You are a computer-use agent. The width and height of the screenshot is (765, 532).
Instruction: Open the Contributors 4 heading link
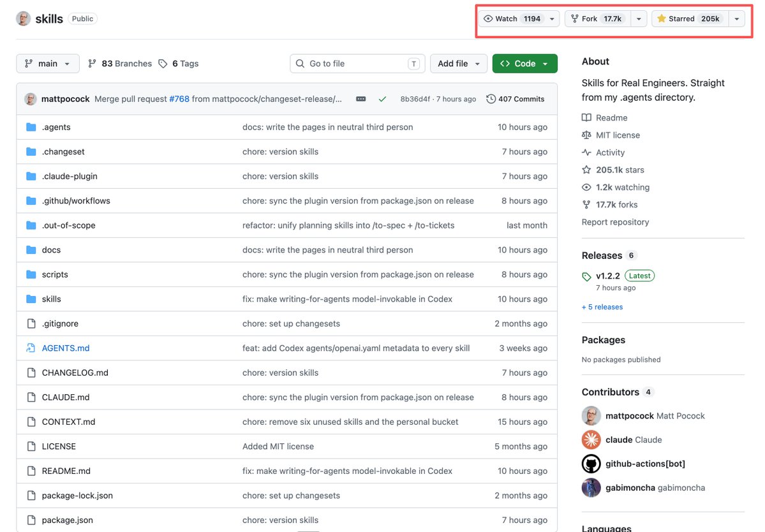[x=617, y=392]
